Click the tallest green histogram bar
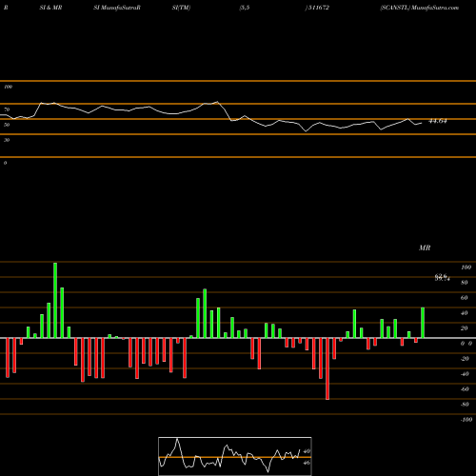Image resolution: width=476 pixels, height=476 pixels. click(55, 300)
